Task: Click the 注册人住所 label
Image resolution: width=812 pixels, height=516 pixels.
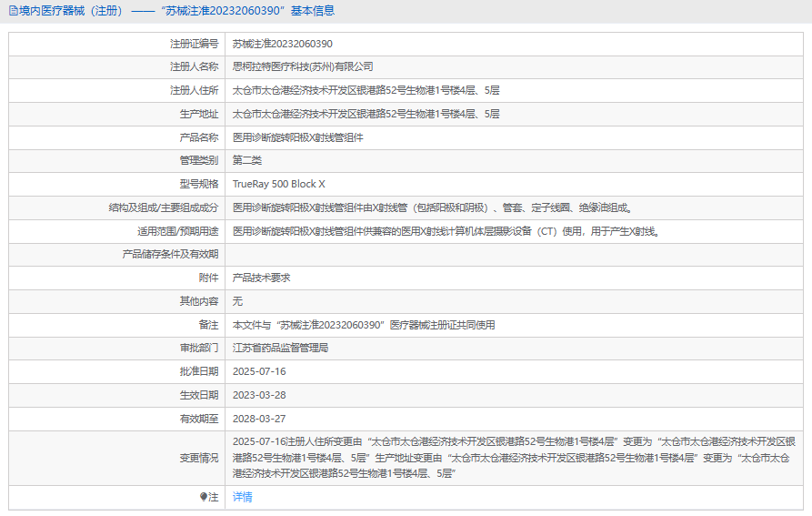Action: pyautogui.click(x=195, y=91)
